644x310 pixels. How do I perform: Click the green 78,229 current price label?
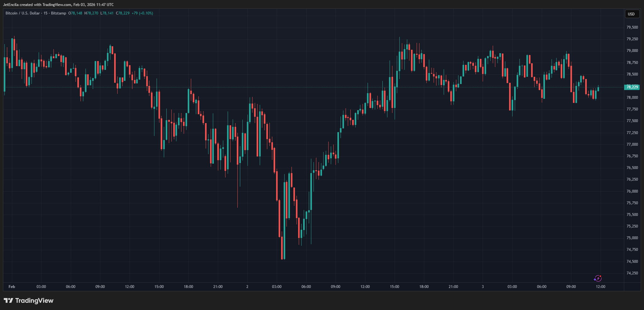pos(632,87)
